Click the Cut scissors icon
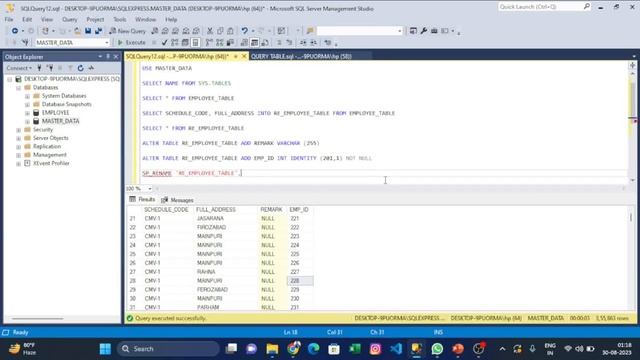The height and width of the screenshot is (360, 640). [x=210, y=31]
